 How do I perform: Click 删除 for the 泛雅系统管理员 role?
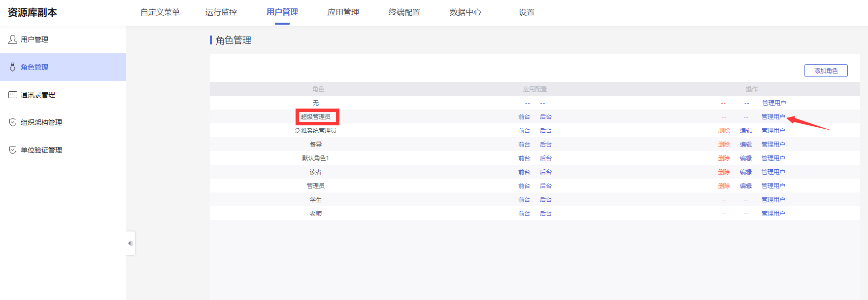coord(724,131)
